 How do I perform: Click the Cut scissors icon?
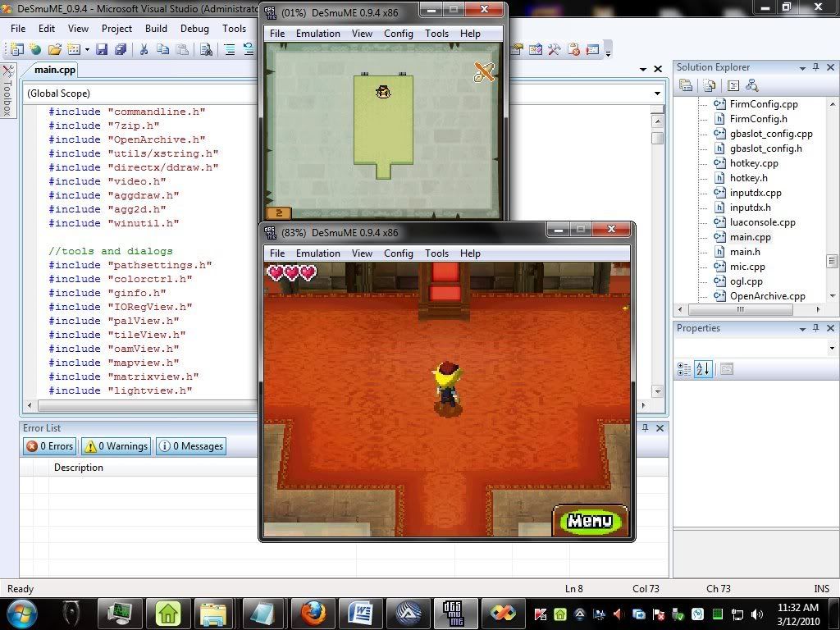[144, 49]
